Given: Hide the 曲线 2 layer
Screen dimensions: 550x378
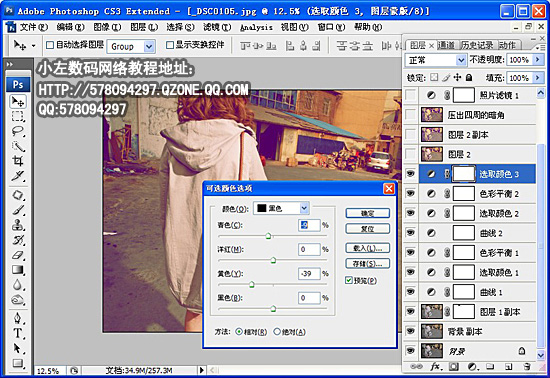Looking at the screenshot, I should point(410,232).
